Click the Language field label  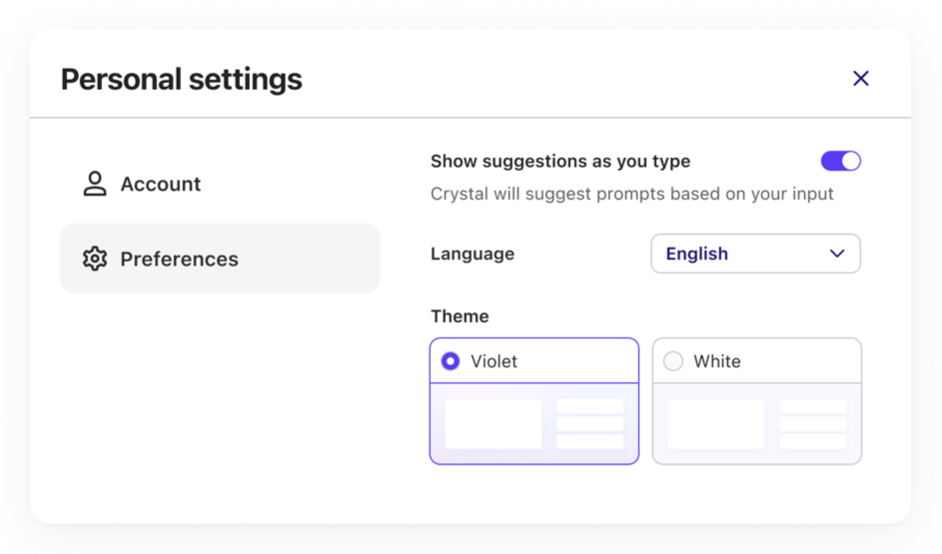pyautogui.click(x=472, y=254)
